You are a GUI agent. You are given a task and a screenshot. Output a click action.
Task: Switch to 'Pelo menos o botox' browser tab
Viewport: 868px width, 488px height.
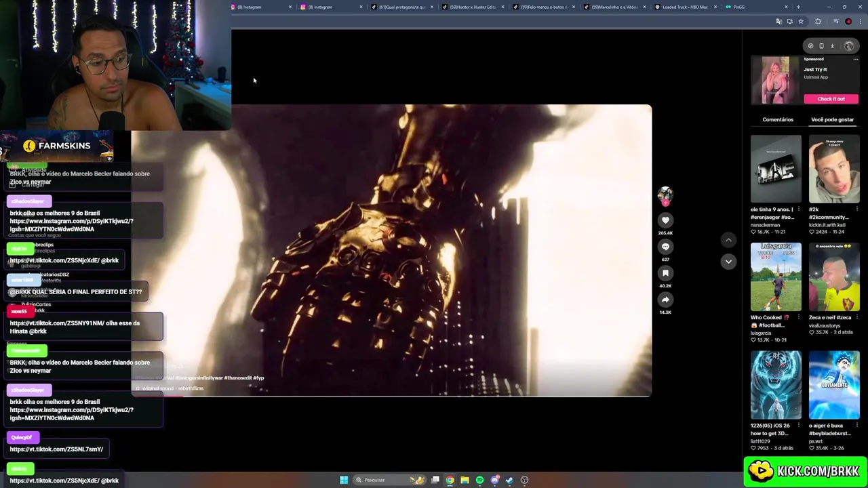point(543,7)
